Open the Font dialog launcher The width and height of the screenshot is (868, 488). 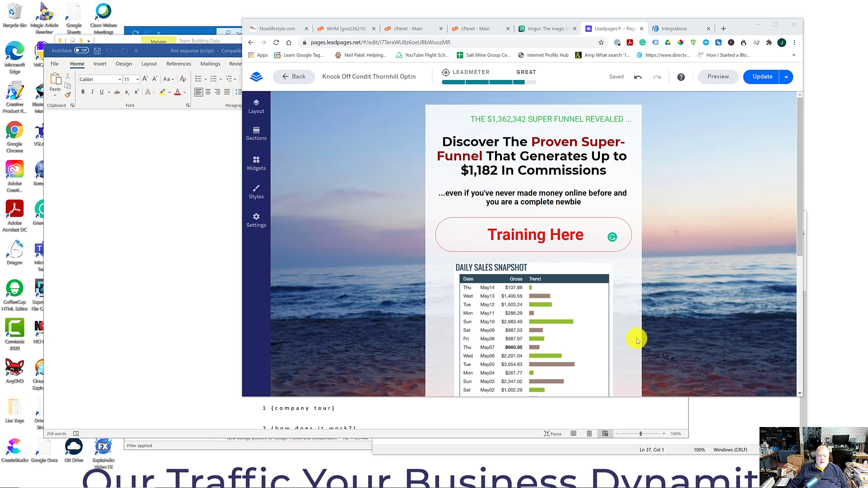[188, 106]
